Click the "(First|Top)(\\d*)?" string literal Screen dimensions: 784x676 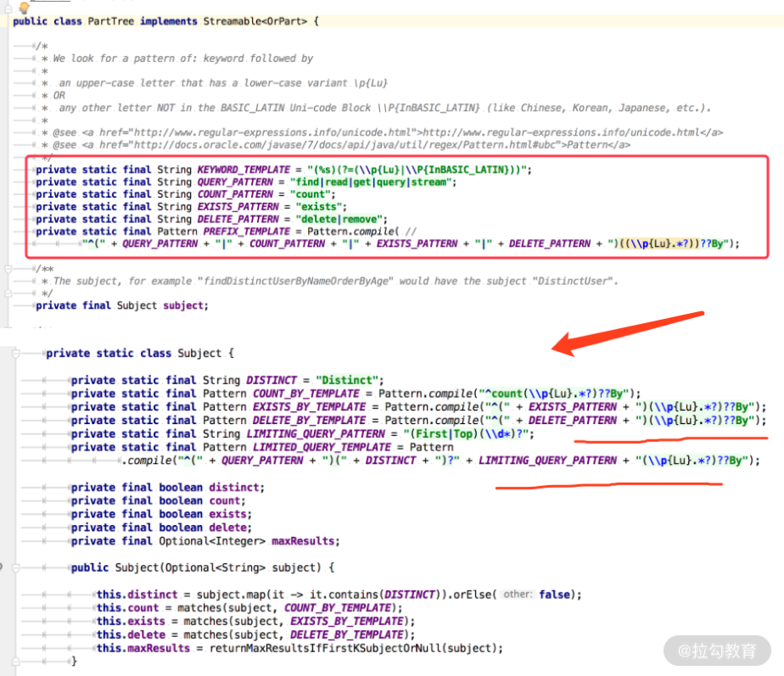tap(466, 434)
